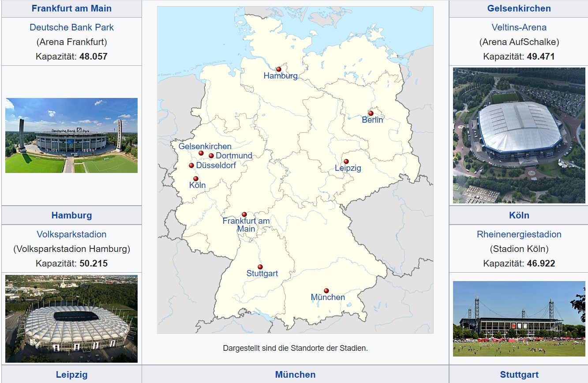Click the red marker for Frankfurt am Main
Image resolution: width=588 pixels, height=383 pixels.
(244, 214)
